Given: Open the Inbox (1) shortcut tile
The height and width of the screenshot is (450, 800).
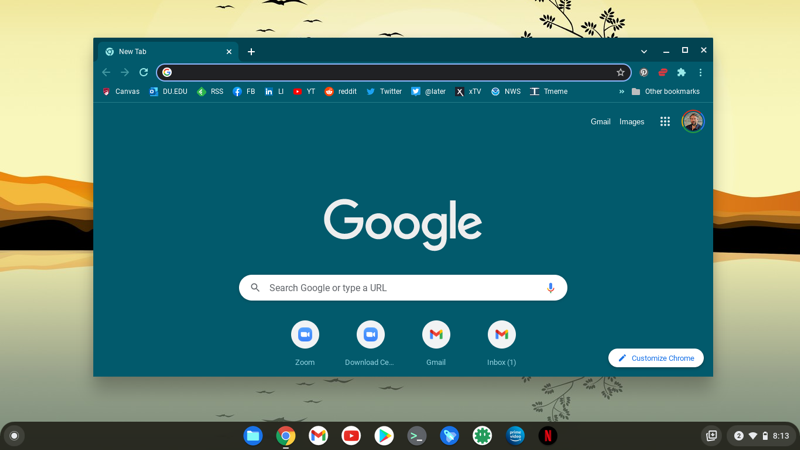Looking at the screenshot, I should point(502,343).
